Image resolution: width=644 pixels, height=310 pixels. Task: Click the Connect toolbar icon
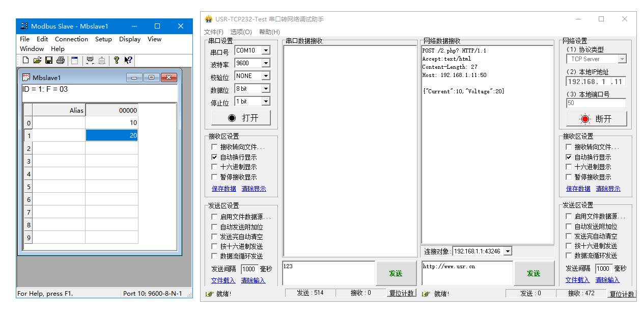coord(90,60)
